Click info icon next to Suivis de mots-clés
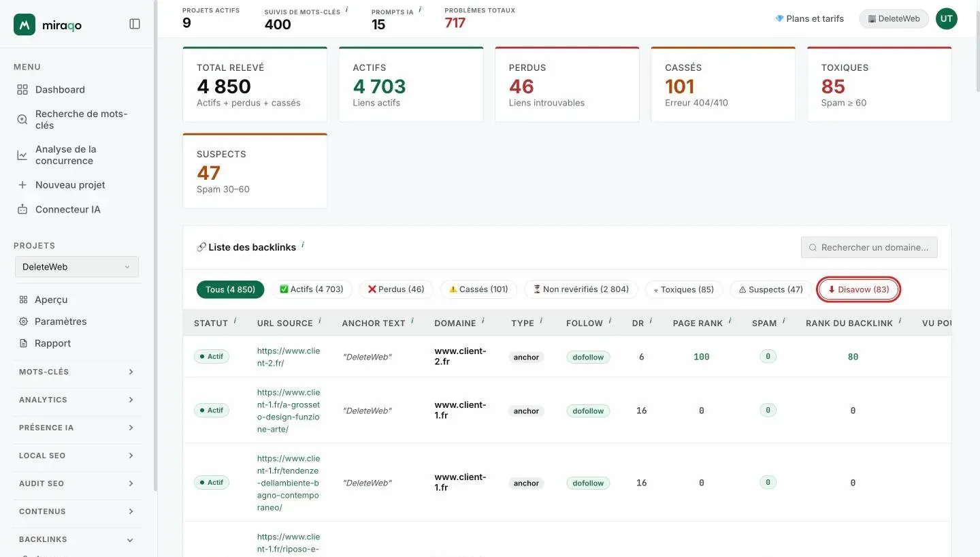Image resolution: width=980 pixels, height=557 pixels. pos(346,10)
